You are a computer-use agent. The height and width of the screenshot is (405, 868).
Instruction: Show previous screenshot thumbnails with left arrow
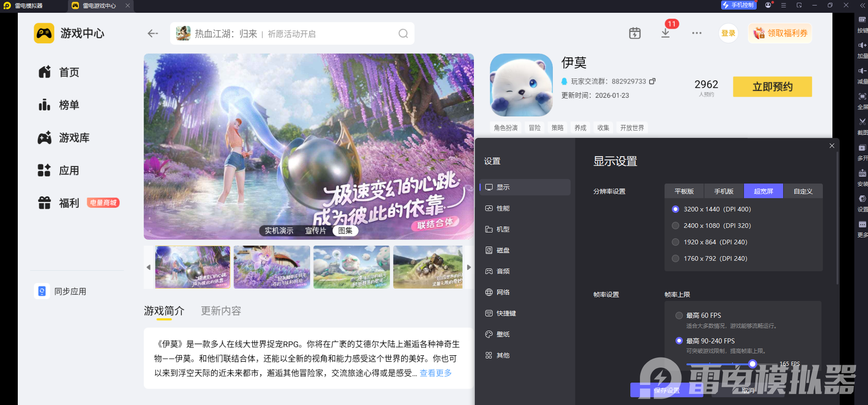click(149, 267)
